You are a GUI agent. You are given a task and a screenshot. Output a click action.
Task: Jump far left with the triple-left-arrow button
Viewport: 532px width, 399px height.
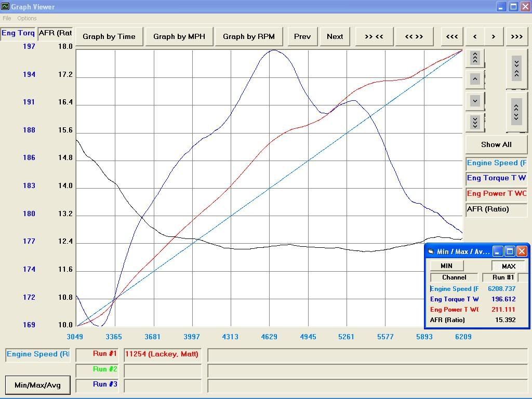[452, 36]
